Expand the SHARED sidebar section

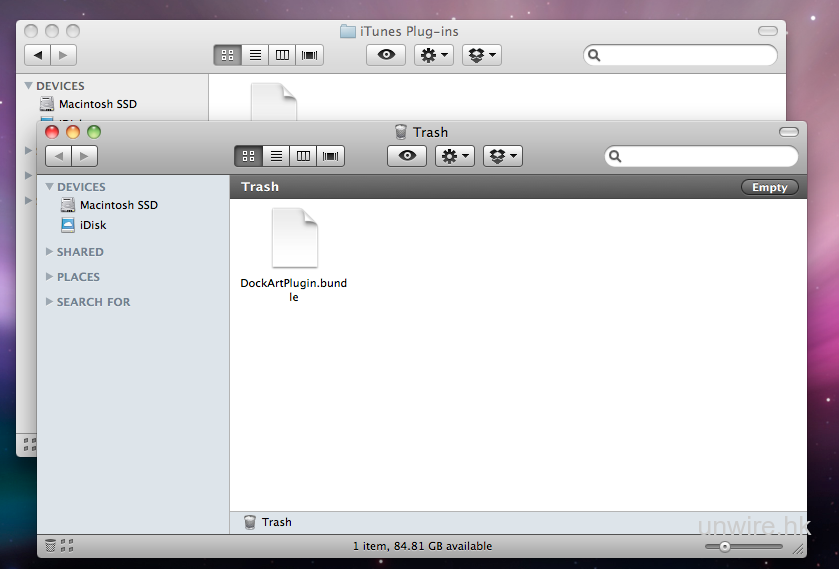[50, 252]
